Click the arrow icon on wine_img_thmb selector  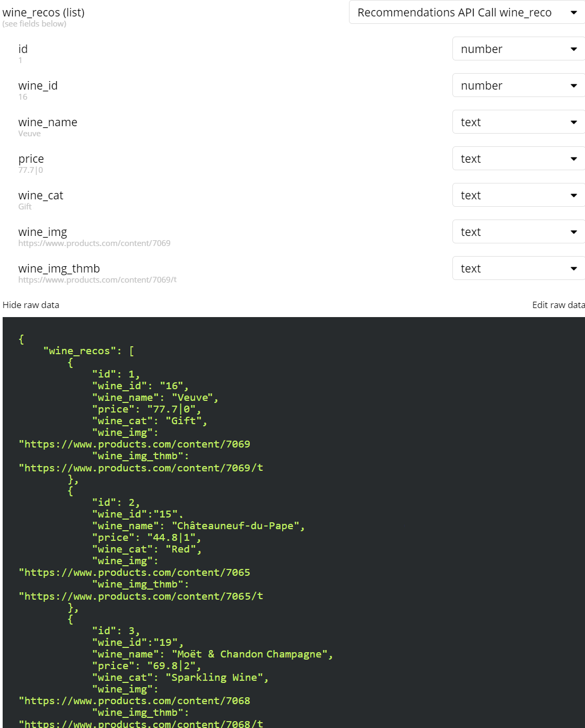pyautogui.click(x=573, y=269)
